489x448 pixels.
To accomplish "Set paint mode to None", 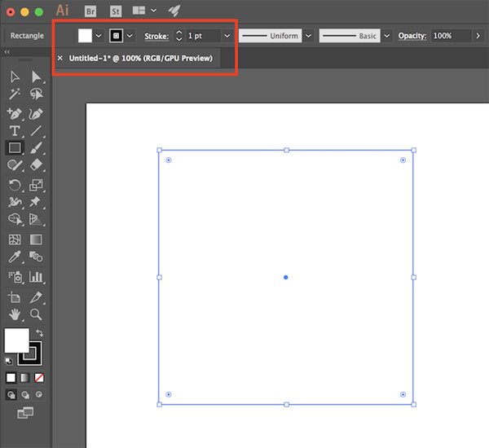I will click(x=38, y=378).
